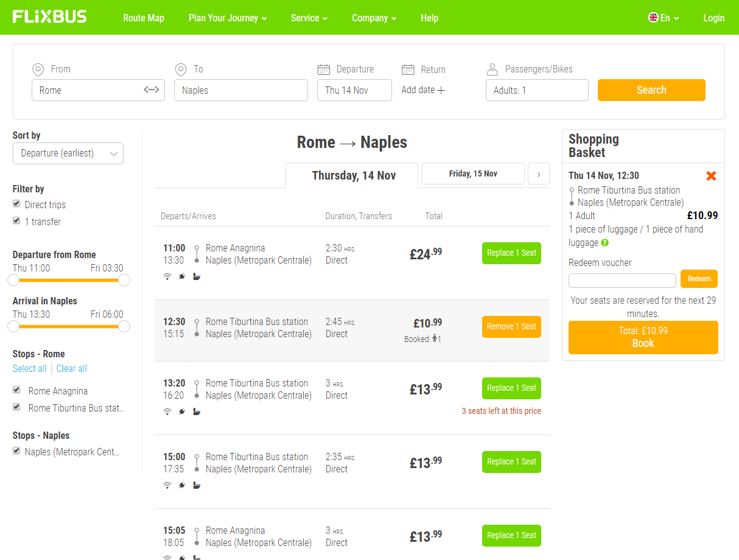Go to next dates with arrow button

pyautogui.click(x=539, y=174)
